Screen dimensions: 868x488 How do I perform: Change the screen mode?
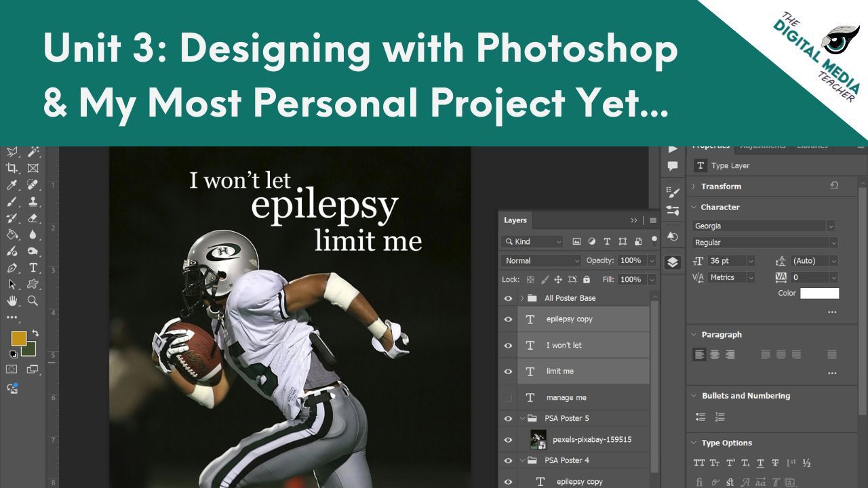click(33, 369)
